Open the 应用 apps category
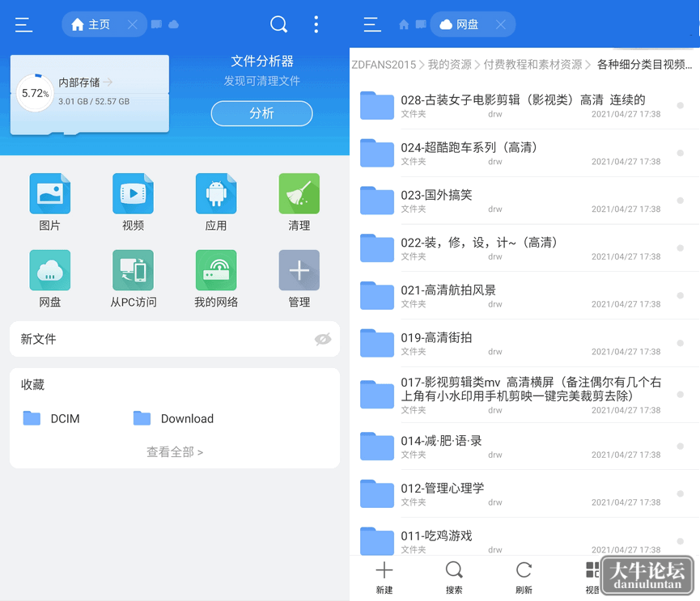700x601 pixels. pos(216,202)
